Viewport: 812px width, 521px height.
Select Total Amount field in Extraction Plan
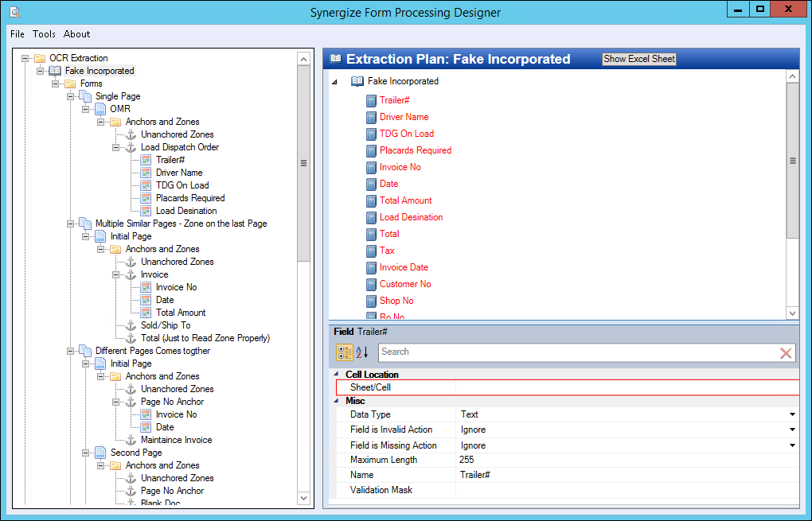tap(405, 200)
